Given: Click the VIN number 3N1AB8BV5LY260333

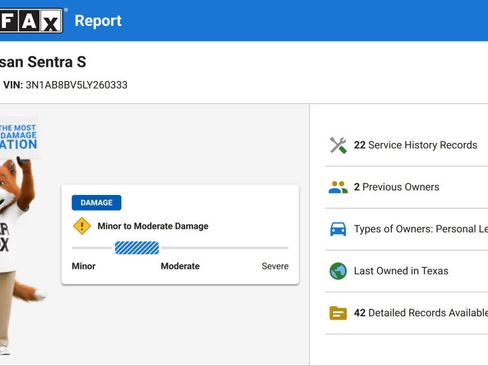Looking at the screenshot, I should click(76, 85).
